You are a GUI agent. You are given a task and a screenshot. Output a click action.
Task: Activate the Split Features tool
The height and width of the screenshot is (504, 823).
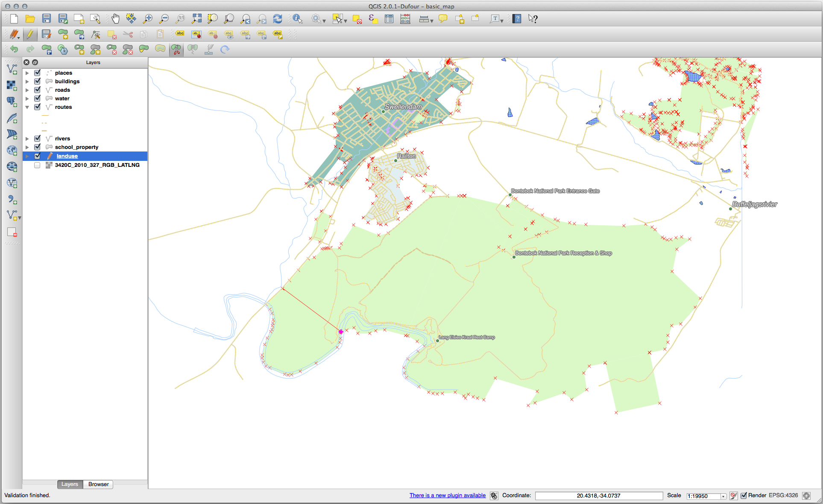176,50
